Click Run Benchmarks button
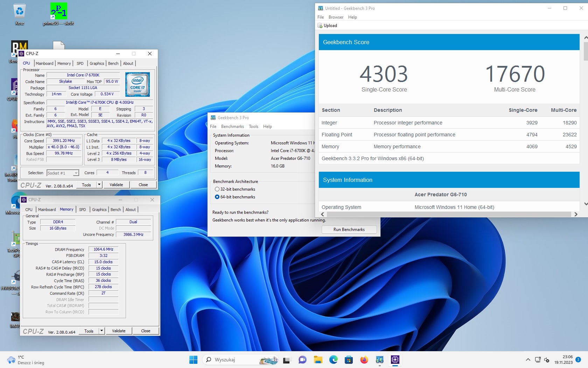Screen dimensions: 588x368 (x=349, y=230)
